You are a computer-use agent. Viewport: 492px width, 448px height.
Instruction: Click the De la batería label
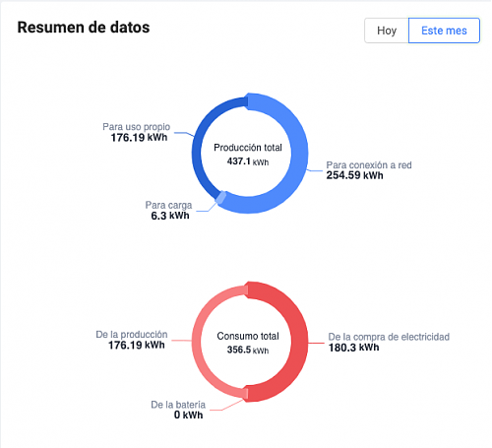(178, 405)
